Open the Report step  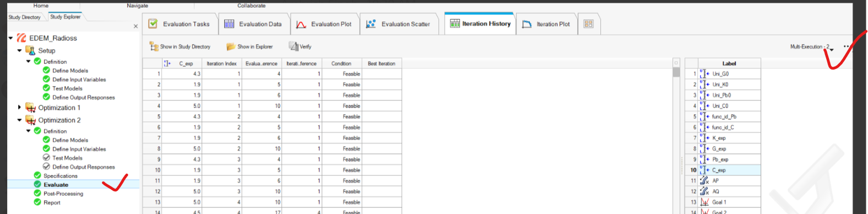click(52, 202)
